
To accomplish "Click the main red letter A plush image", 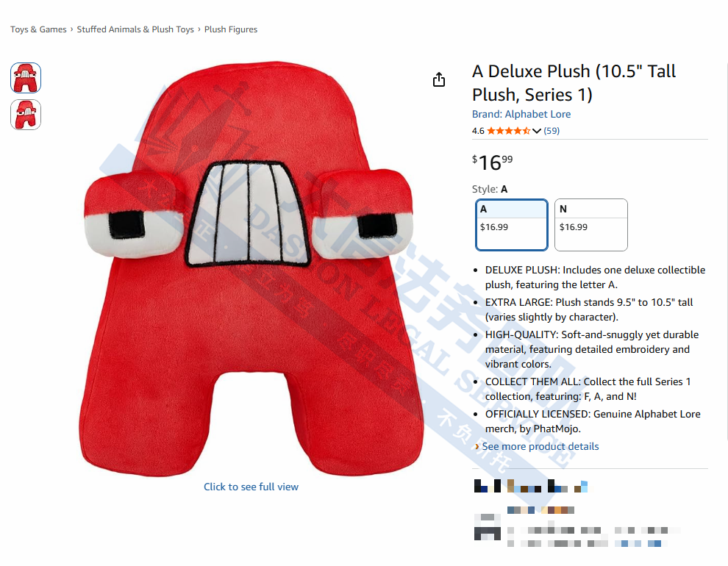I will point(251,269).
